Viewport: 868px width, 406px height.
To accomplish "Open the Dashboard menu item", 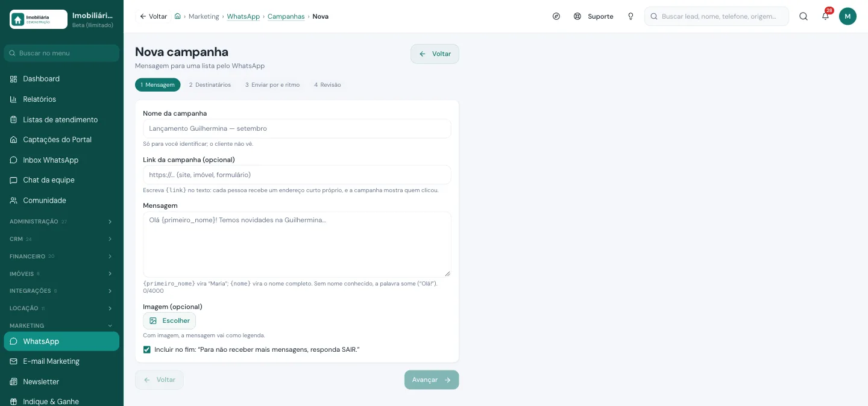I will tap(61, 79).
